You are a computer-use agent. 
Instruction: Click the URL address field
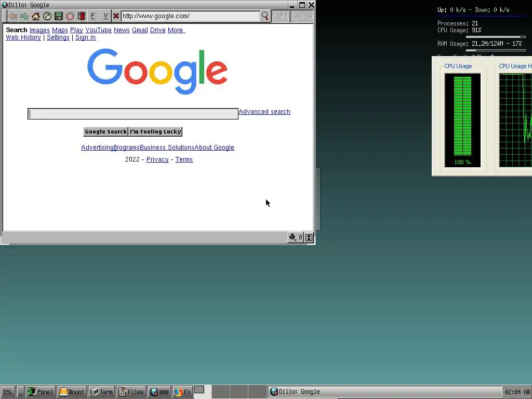coord(190,16)
